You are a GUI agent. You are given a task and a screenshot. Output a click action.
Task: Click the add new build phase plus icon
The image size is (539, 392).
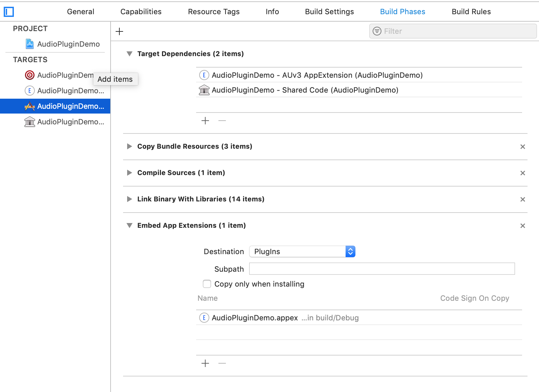(x=119, y=31)
